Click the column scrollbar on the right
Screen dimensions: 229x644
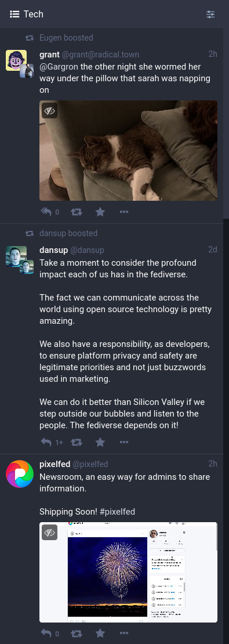(226, 123)
